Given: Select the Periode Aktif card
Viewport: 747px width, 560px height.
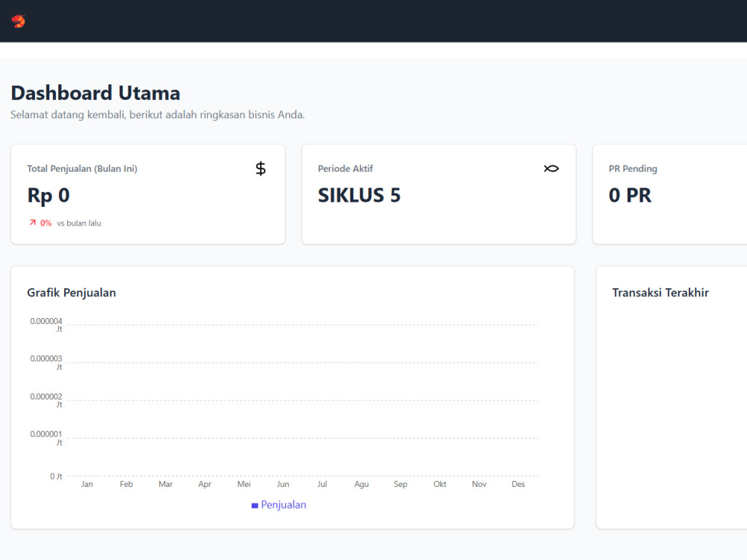Looking at the screenshot, I should tap(438, 194).
